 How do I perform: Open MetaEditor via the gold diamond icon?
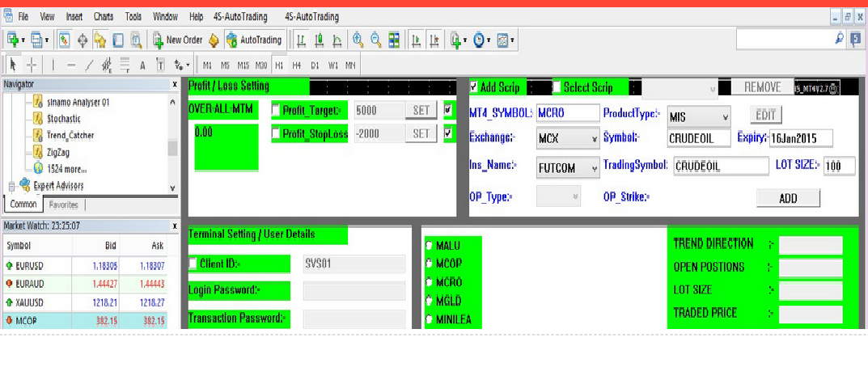[214, 40]
